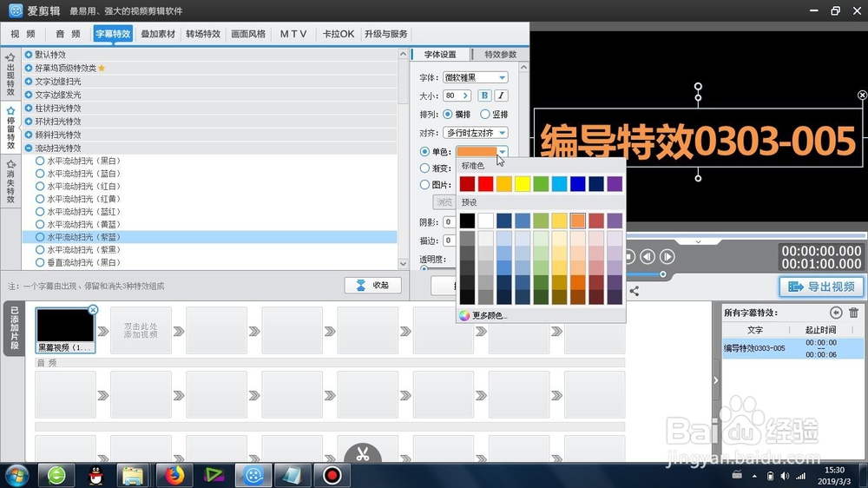Click the green browser taskbar icon
868x488 pixels.
tap(56, 475)
